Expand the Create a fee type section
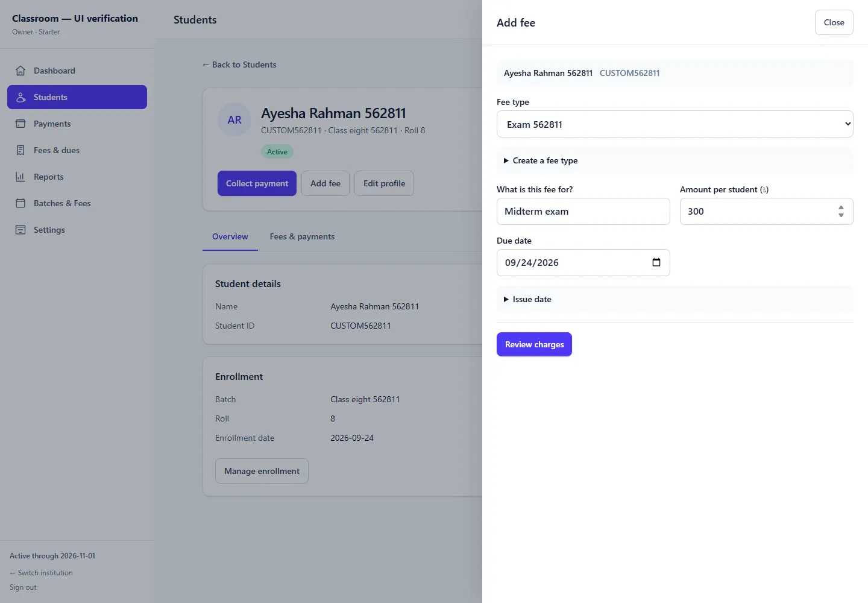 coord(675,160)
